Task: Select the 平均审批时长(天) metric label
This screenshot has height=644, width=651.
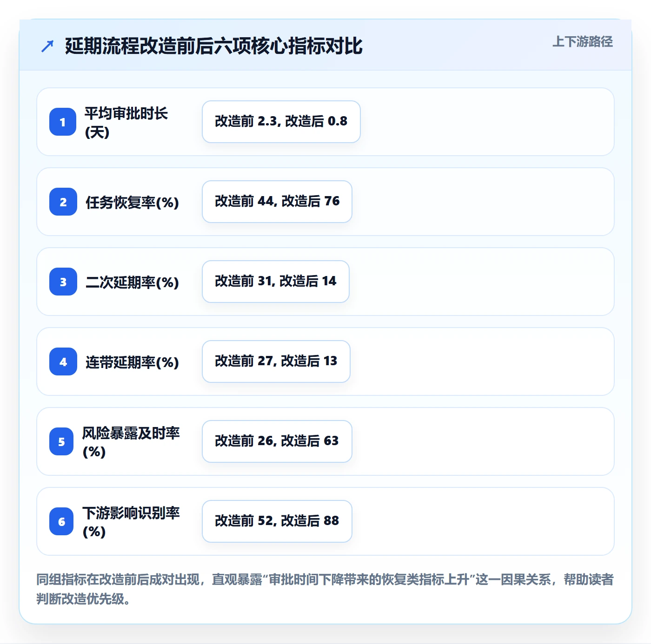Action: [126, 122]
